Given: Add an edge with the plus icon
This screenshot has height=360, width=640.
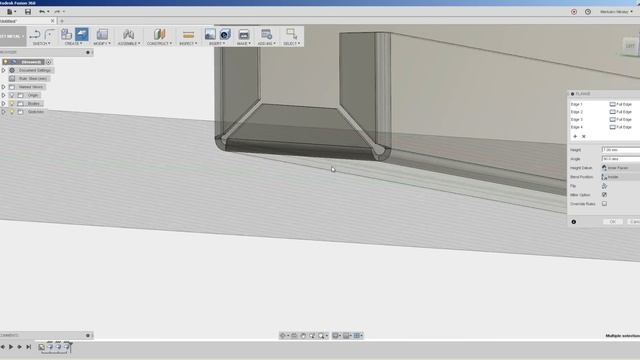Looking at the screenshot, I should pos(575,136).
